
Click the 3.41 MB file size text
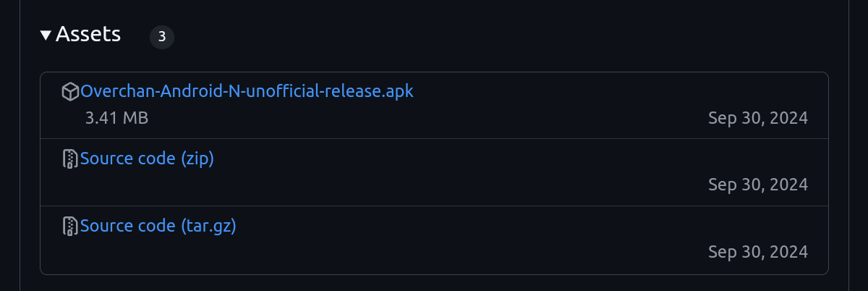click(116, 118)
